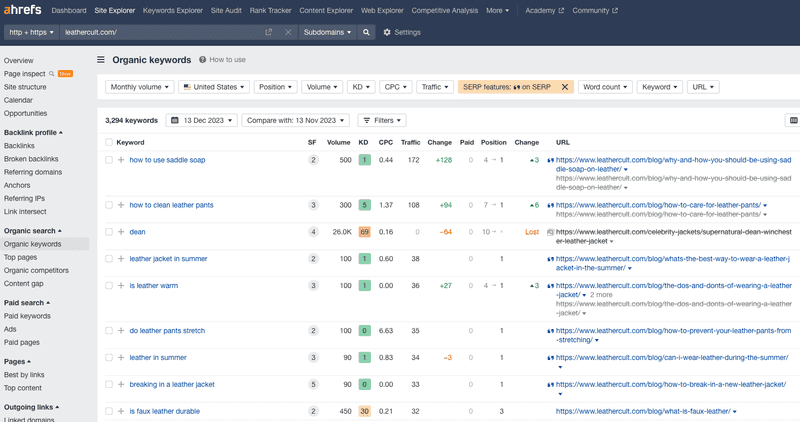This screenshot has height=422, width=800.
Task: Select the 'do leather pants stretch' checkbox
Action: pos(109,330)
